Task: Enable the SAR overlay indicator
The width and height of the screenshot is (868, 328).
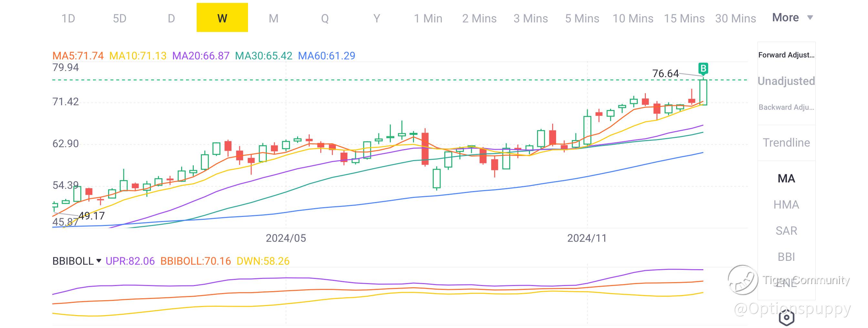Action: pos(786,231)
